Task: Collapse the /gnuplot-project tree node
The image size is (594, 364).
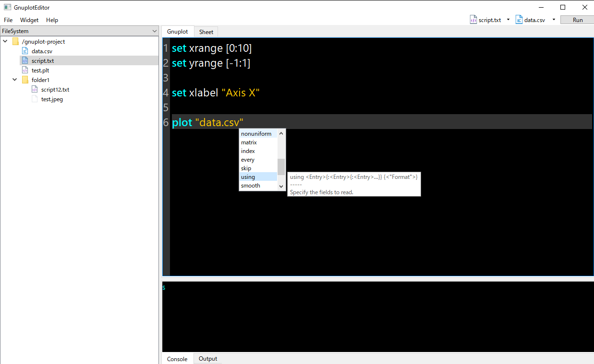Action: tap(5, 41)
